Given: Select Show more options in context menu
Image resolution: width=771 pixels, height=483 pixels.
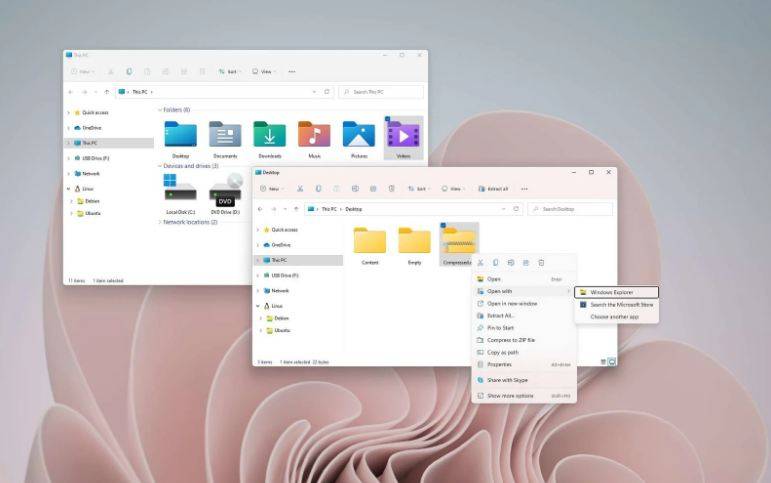Looking at the screenshot, I should tap(524, 396).
